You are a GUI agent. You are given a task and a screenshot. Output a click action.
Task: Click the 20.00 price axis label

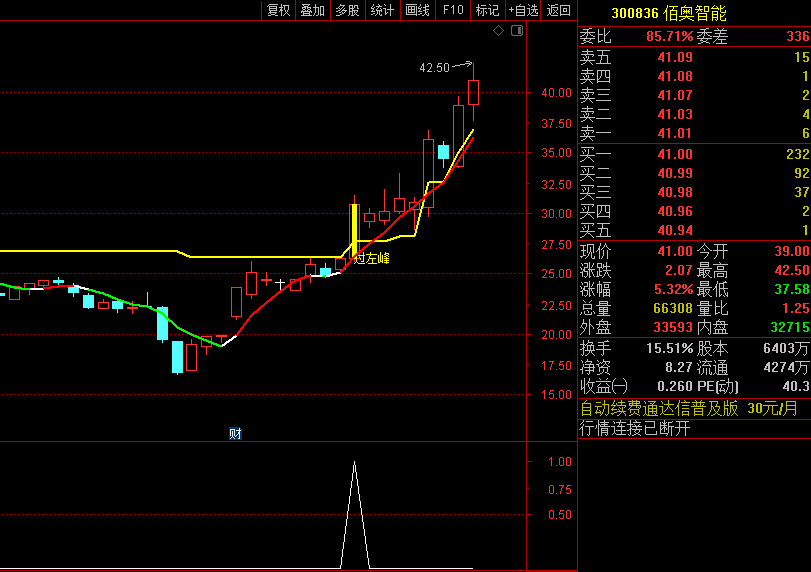556,335
